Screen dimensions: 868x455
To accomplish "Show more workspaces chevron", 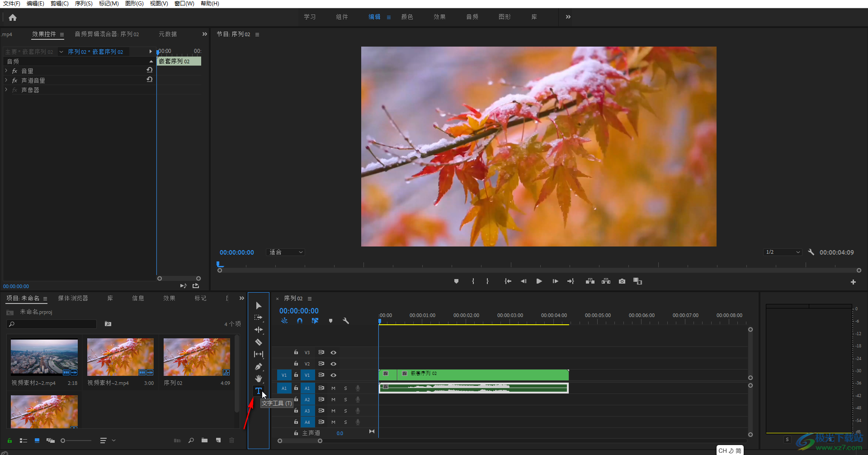I will coord(568,17).
